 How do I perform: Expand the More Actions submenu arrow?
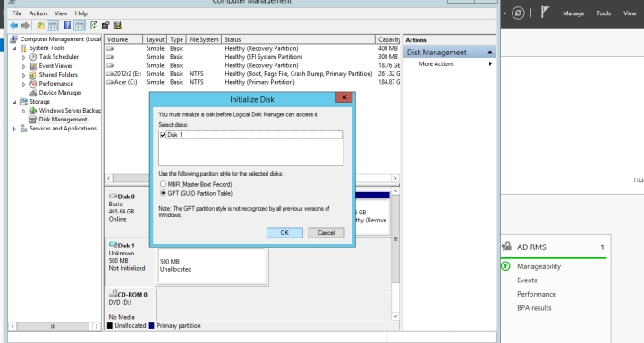(490, 64)
